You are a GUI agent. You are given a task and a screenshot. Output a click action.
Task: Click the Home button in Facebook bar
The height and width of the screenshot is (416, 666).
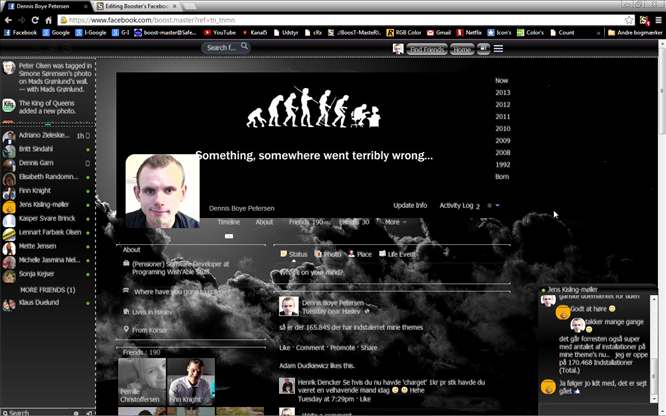tap(462, 49)
